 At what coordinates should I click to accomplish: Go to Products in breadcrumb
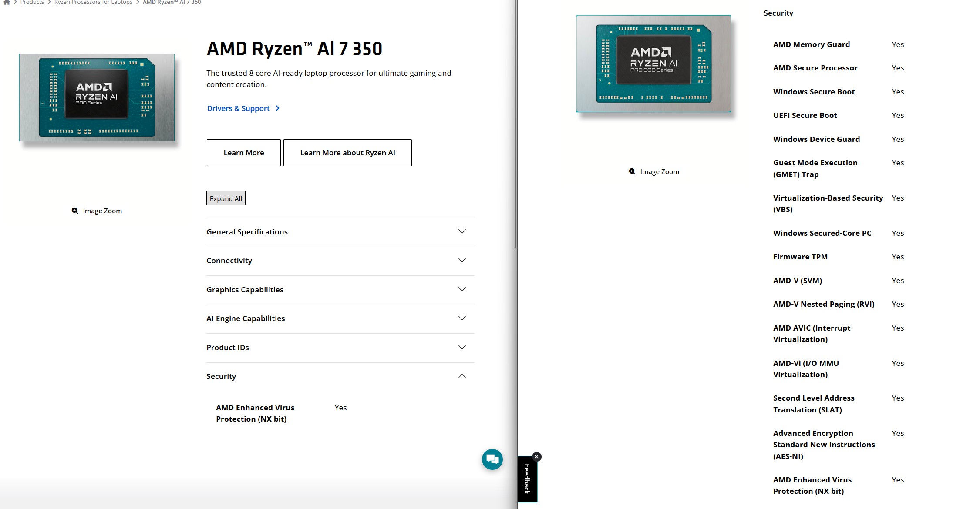click(32, 2)
